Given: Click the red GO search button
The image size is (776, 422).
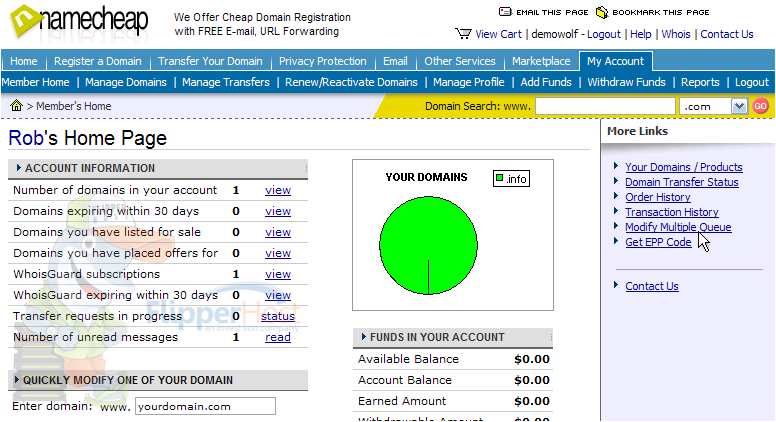Looking at the screenshot, I should pyautogui.click(x=761, y=106).
